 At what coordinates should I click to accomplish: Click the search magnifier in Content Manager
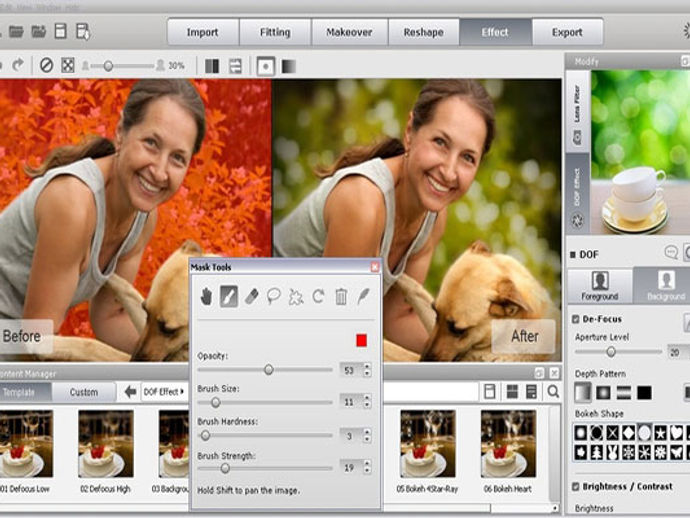coord(553,391)
